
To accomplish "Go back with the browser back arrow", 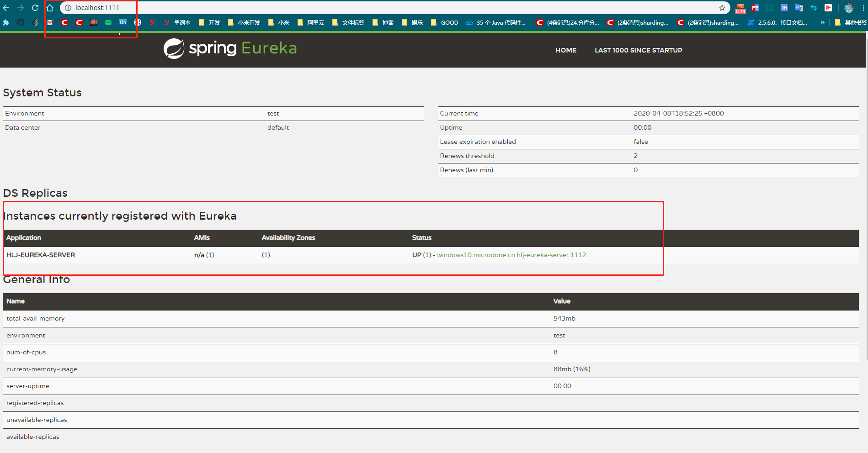I will pyautogui.click(x=6, y=8).
